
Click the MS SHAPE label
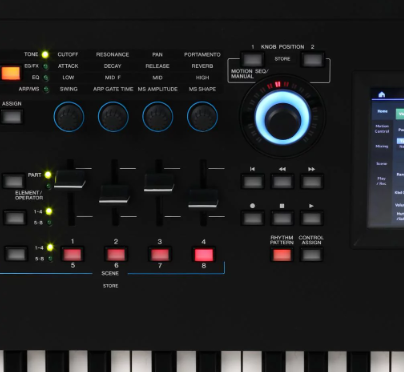pos(202,89)
